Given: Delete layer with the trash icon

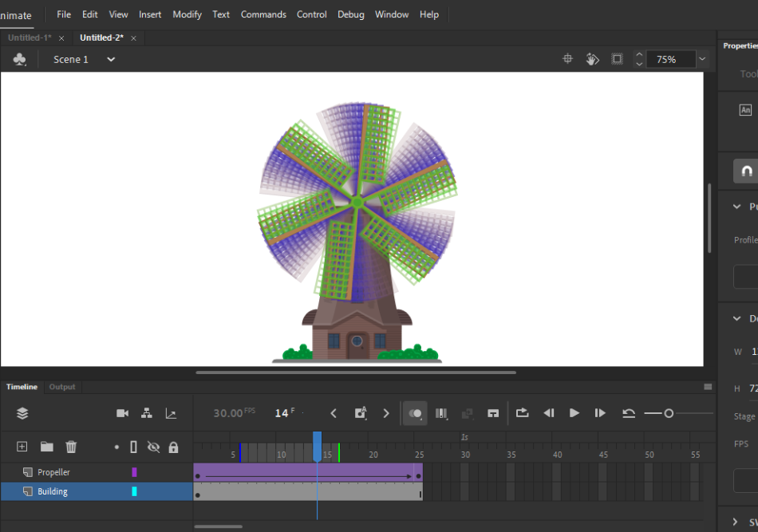Looking at the screenshot, I should click(71, 447).
